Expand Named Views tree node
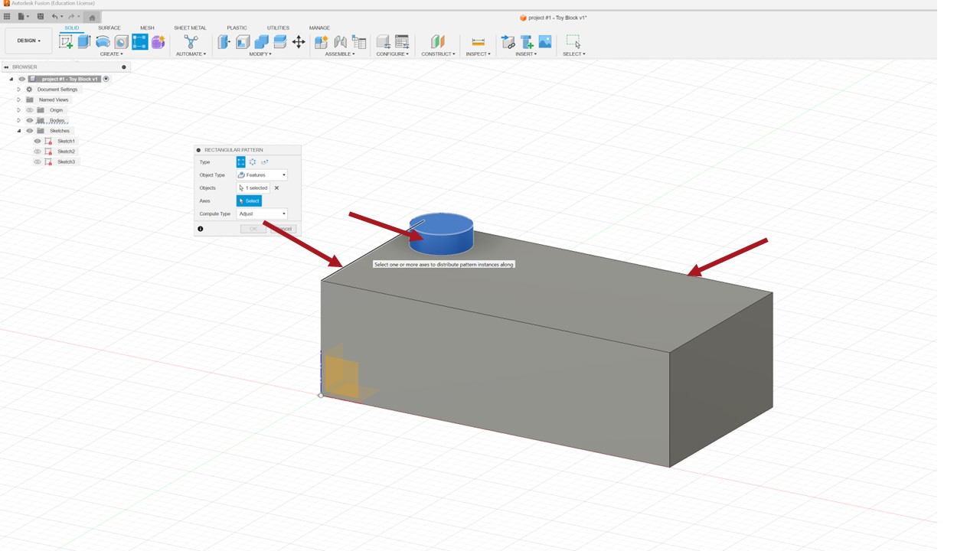 [x=19, y=99]
